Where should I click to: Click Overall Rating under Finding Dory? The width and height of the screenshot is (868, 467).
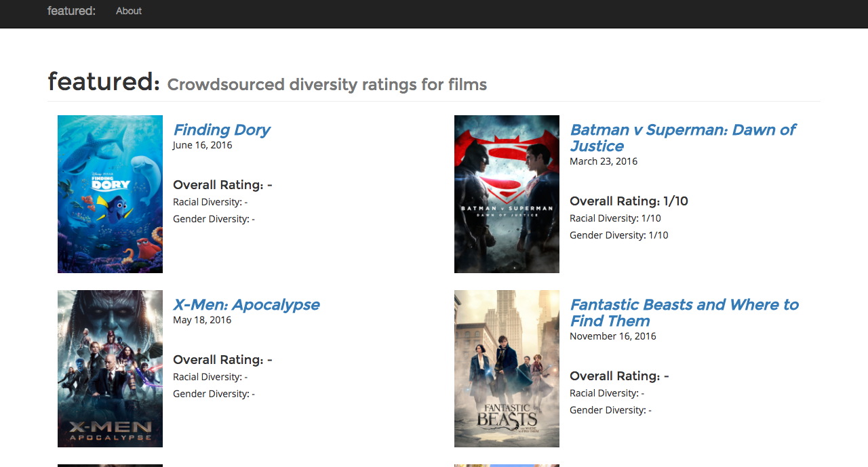click(222, 185)
